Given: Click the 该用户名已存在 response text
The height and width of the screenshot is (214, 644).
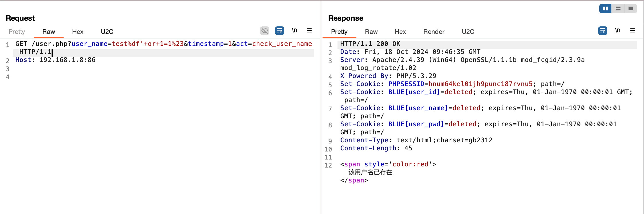Looking at the screenshot, I should 370,172.
